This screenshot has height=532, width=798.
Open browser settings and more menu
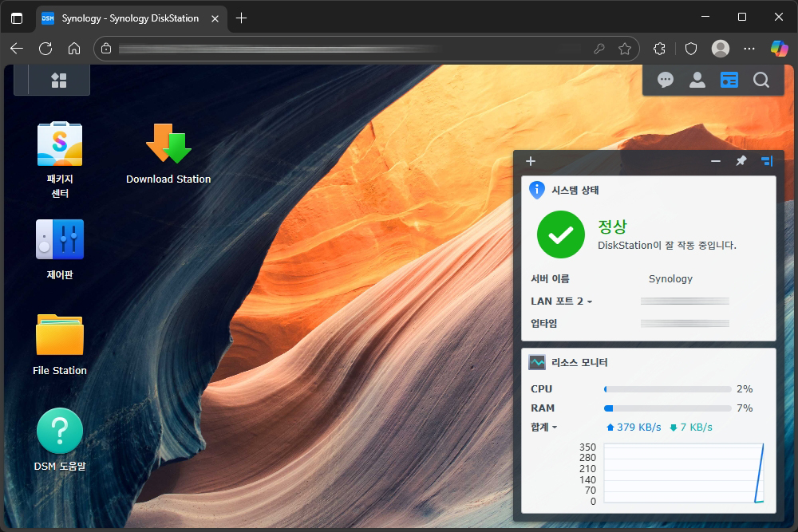click(749, 49)
